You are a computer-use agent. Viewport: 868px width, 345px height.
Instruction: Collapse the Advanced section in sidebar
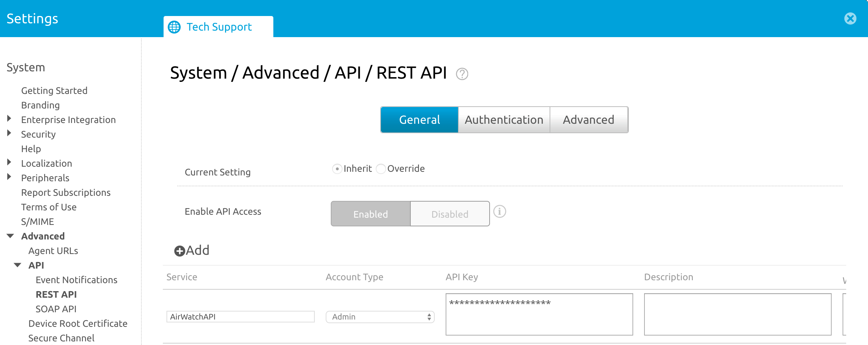click(10, 236)
